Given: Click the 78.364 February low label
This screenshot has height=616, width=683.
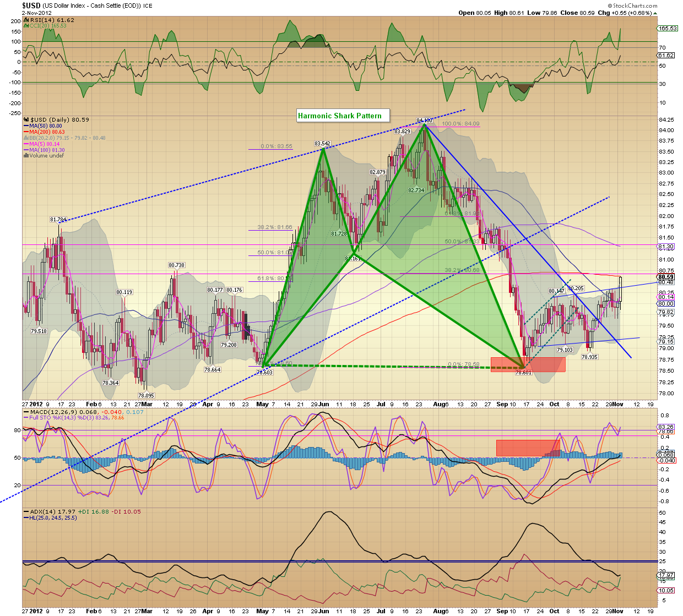Looking at the screenshot, I should [110, 383].
